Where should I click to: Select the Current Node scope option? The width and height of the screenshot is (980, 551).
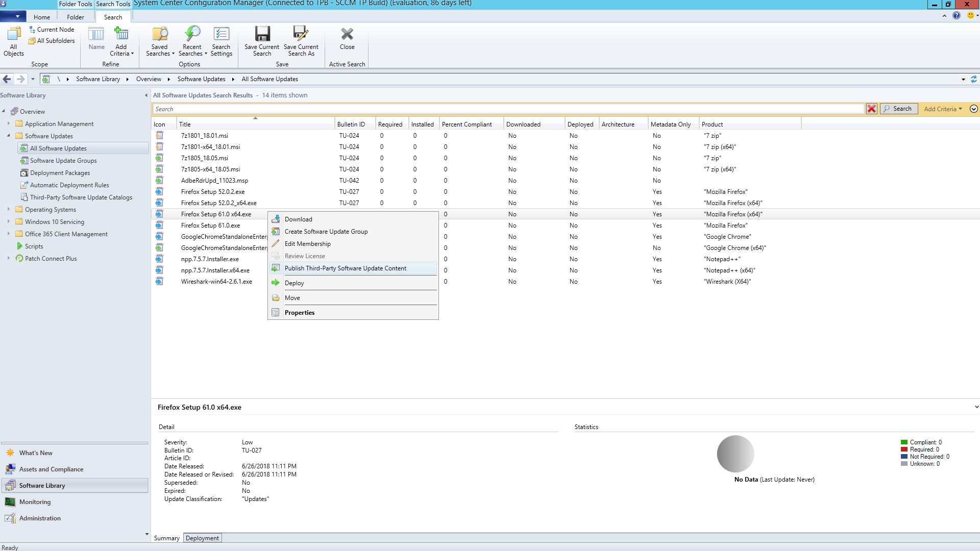tap(55, 30)
